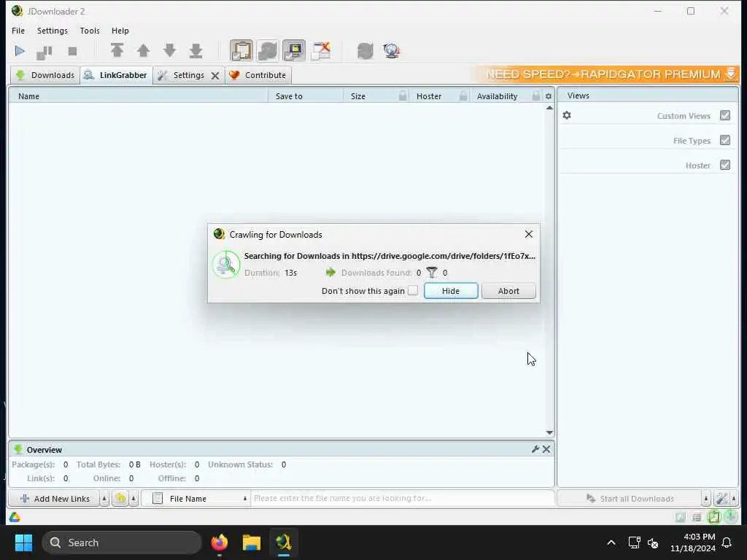Image resolution: width=747 pixels, height=560 pixels.
Task: Toggle File Types checkbox
Action: click(x=725, y=140)
